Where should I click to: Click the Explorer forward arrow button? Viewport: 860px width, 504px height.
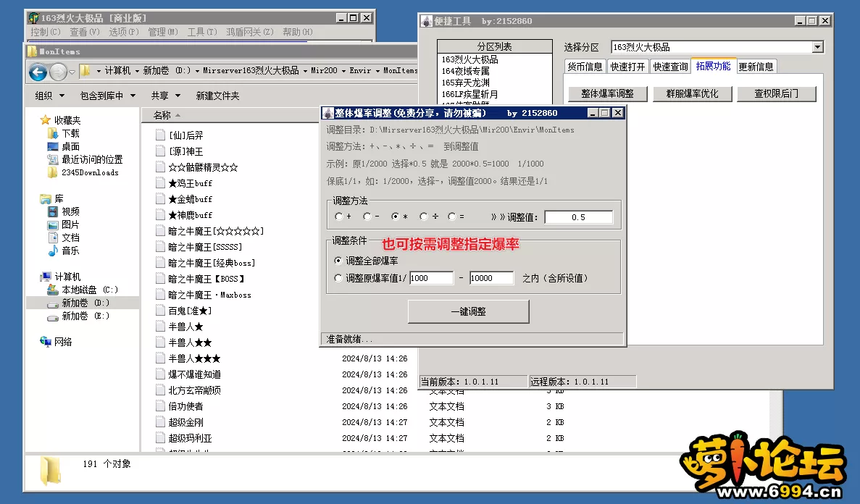tap(58, 71)
